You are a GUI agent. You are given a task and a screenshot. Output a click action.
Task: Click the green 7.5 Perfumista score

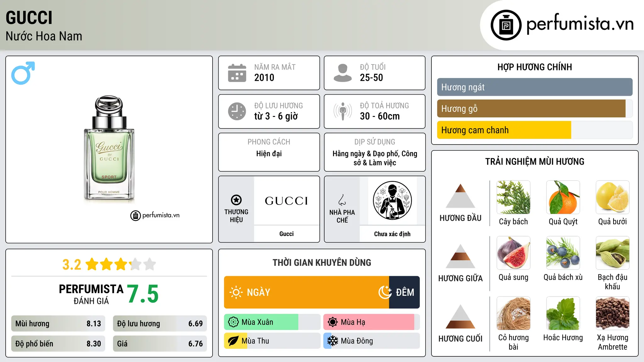143,294
